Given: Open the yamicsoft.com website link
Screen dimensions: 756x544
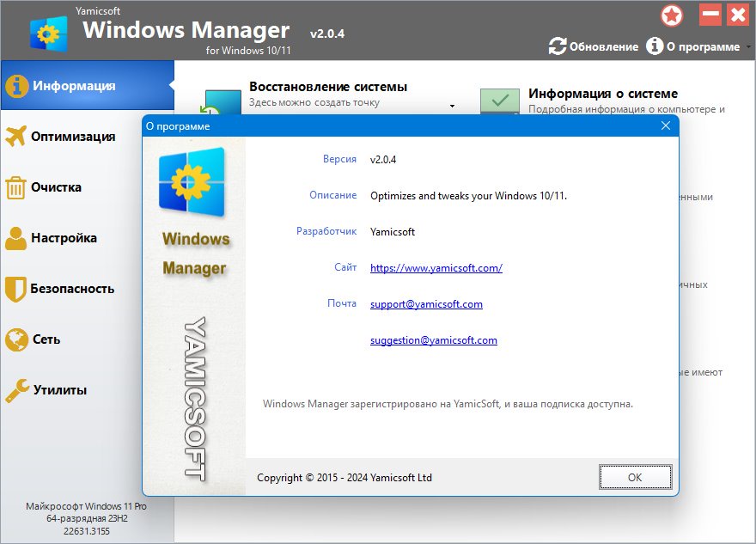Looking at the screenshot, I should 436,268.
